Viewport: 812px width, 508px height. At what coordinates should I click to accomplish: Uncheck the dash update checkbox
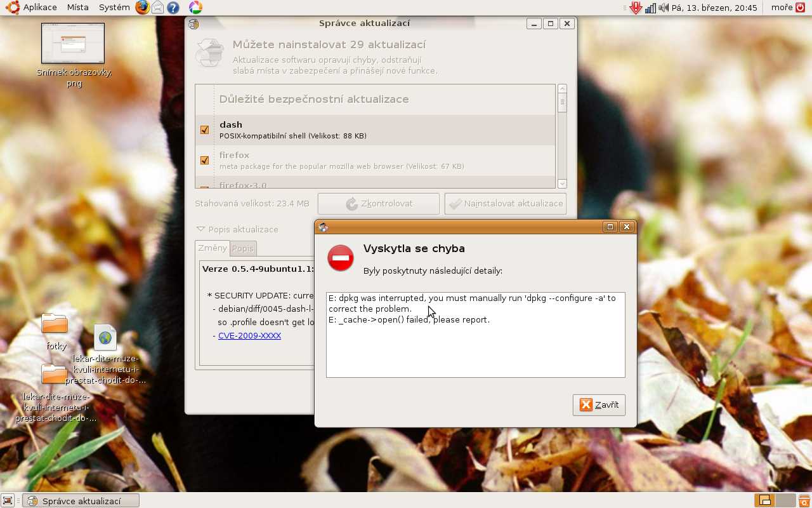click(204, 130)
